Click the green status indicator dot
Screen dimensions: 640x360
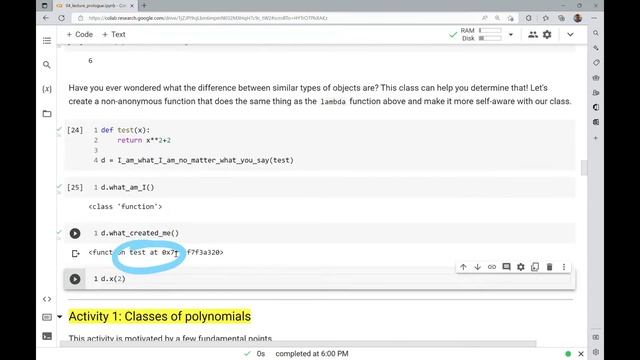(568, 354)
